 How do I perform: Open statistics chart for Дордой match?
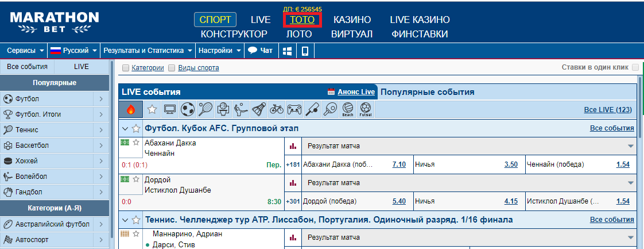(293, 182)
